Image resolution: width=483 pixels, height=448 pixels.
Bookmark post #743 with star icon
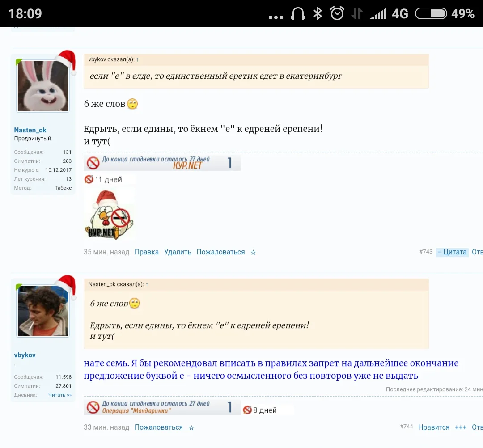[x=253, y=253]
